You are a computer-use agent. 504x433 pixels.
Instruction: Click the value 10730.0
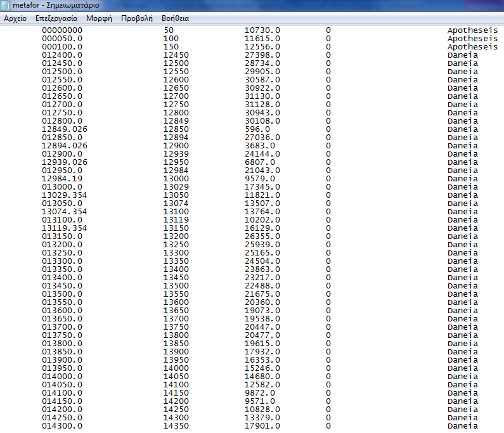point(262,30)
